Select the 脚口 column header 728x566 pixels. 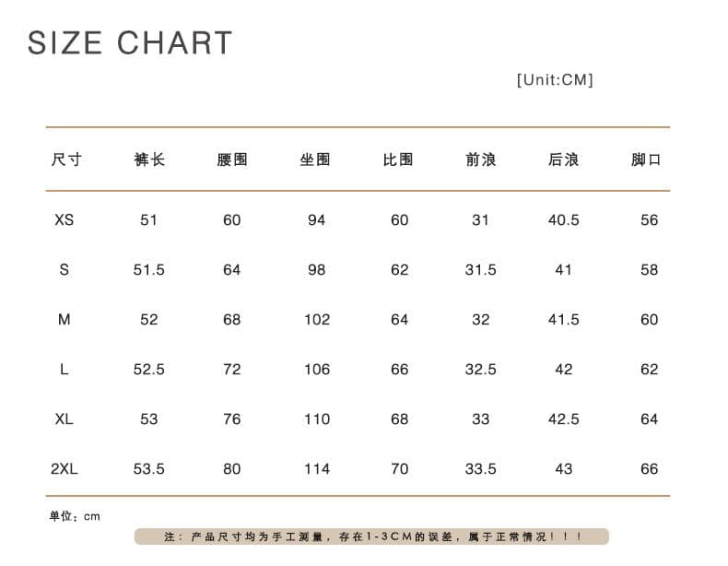point(646,159)
